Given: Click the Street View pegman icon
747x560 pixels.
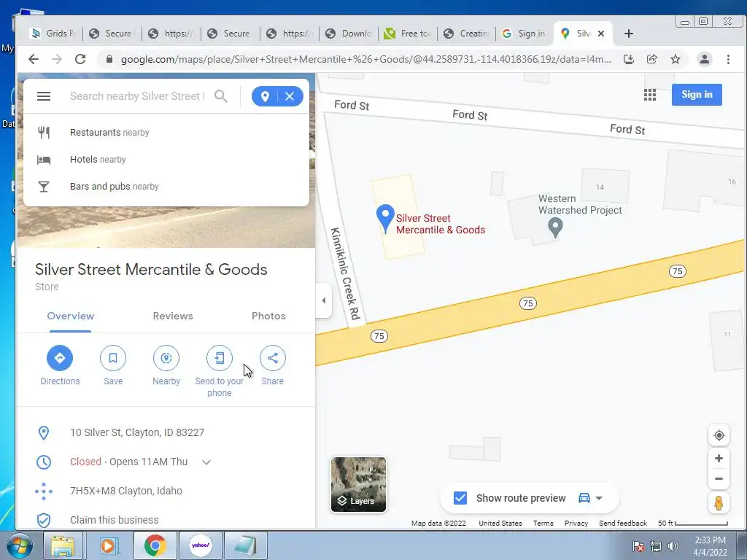Looking at the screenshot, I should [719, 503].
